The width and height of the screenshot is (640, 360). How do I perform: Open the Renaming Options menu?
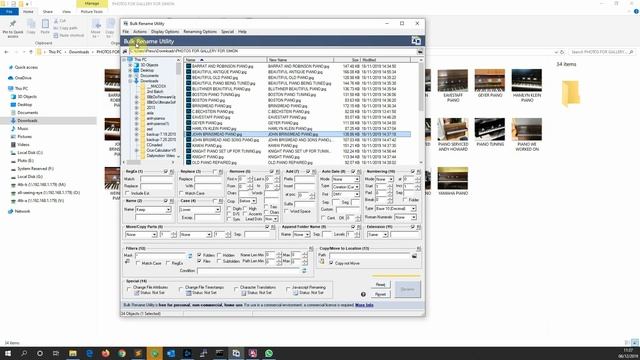tap(200, 31)
